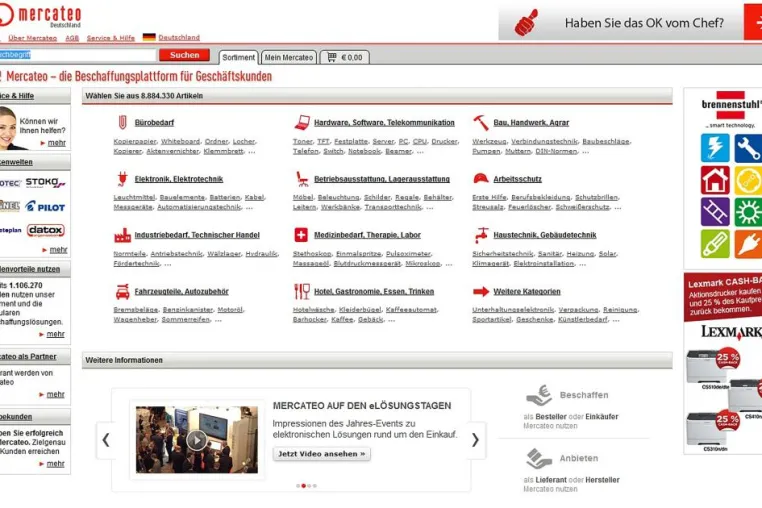The image size is (762, 508).
Task: Click the Lexmark cash-back advertisement
Action: pyautogui.click(x=723, y=363)
